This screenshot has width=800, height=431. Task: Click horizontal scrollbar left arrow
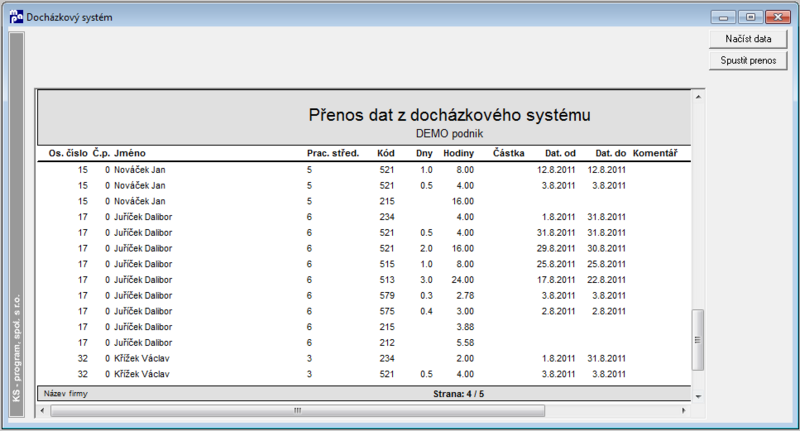pos(42,410)
